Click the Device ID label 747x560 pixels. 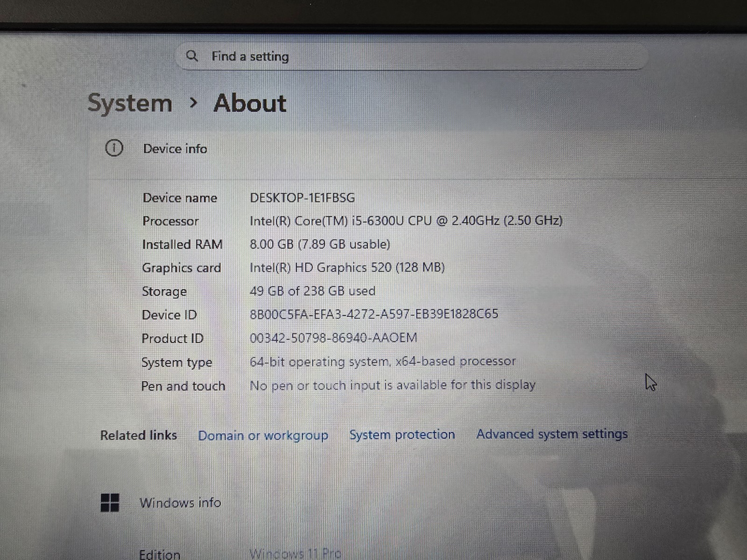pos(169,315)
